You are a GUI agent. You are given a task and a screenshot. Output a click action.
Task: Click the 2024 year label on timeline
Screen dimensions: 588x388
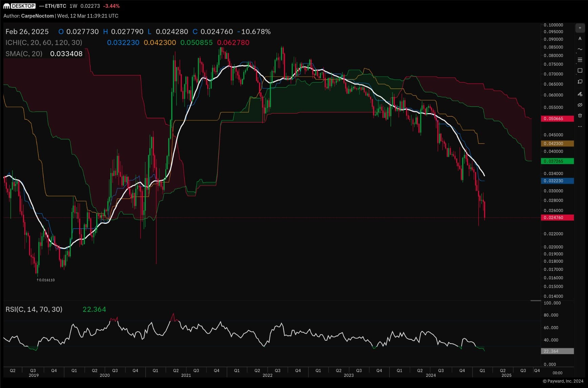(431, 375)
